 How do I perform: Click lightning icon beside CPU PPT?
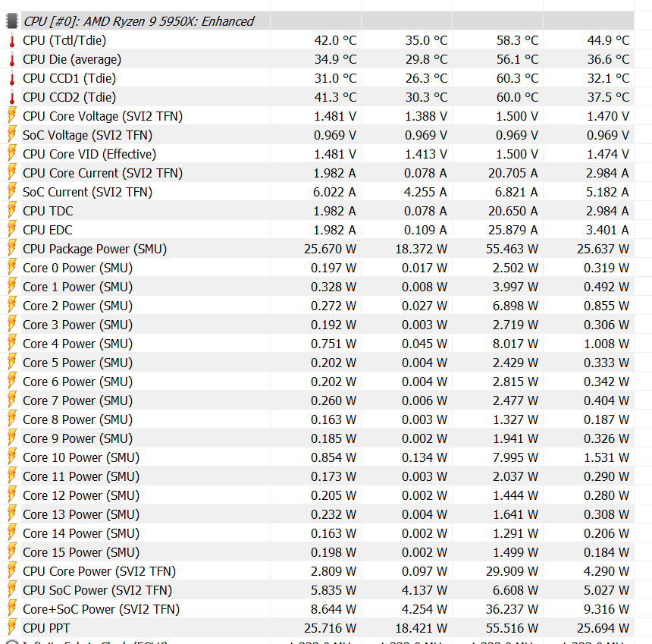coord(12,628)
